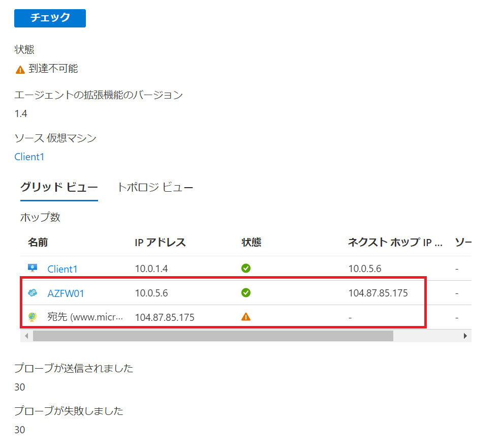This screenshot has width=500, height=448.
Task: Open the Client1 link in the hops table
Action: pyautogui.click(x=63, y=269)
